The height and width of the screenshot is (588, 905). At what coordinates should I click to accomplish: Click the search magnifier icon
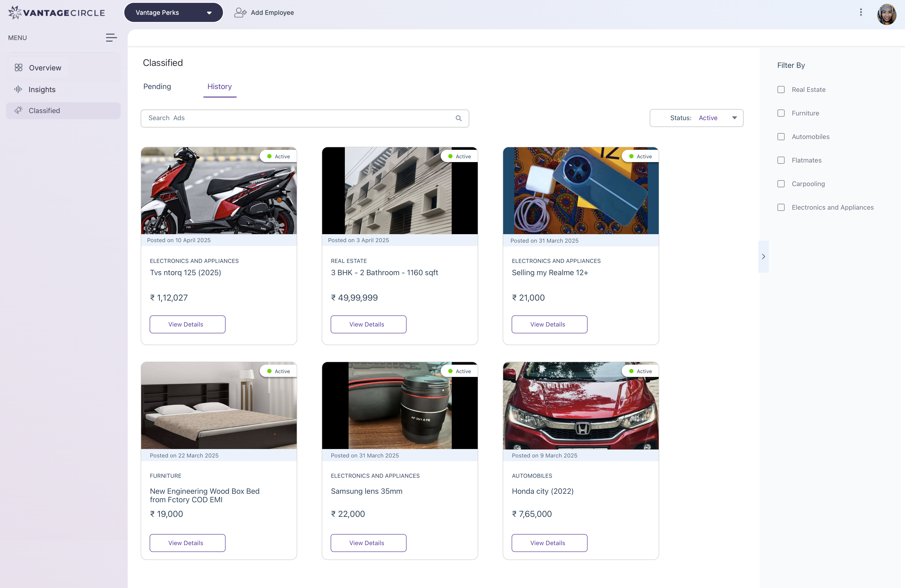click(459, 118)
